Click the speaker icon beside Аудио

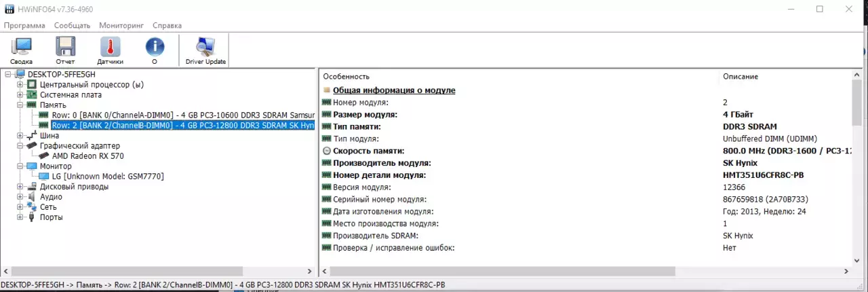pyautogui.click(x=32, y=196)
